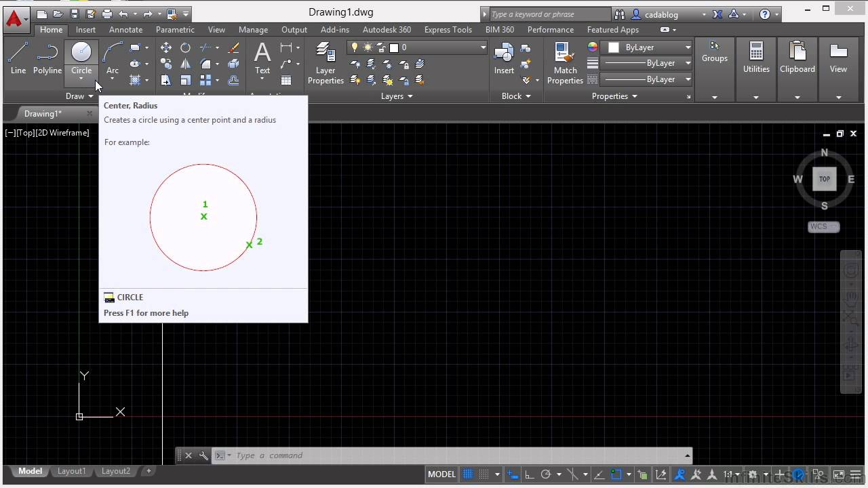The height and width of the screenshot is (488, 868).
Task: Click the Drawing1* file tab
Action: click(43, 114)
